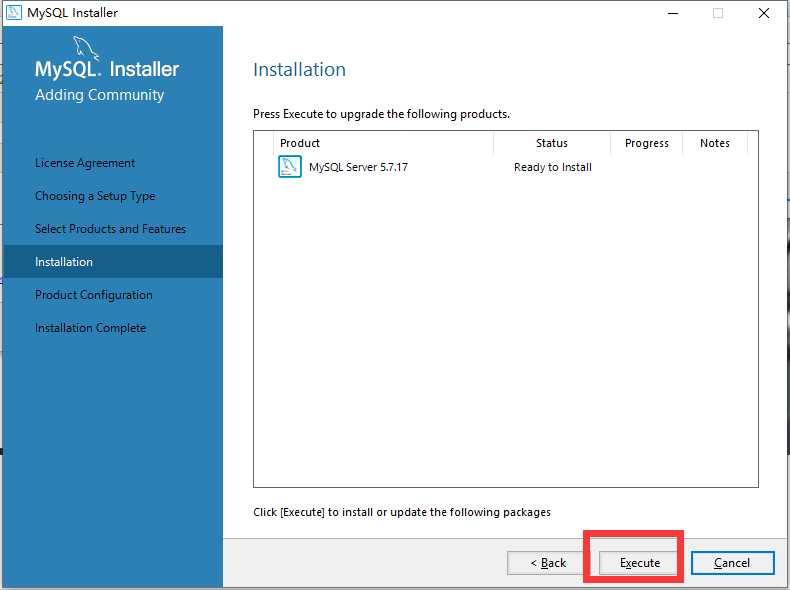Click the Progress column header
The width and height of the screenshot is (790, 590).
click(x=646, y=143)
